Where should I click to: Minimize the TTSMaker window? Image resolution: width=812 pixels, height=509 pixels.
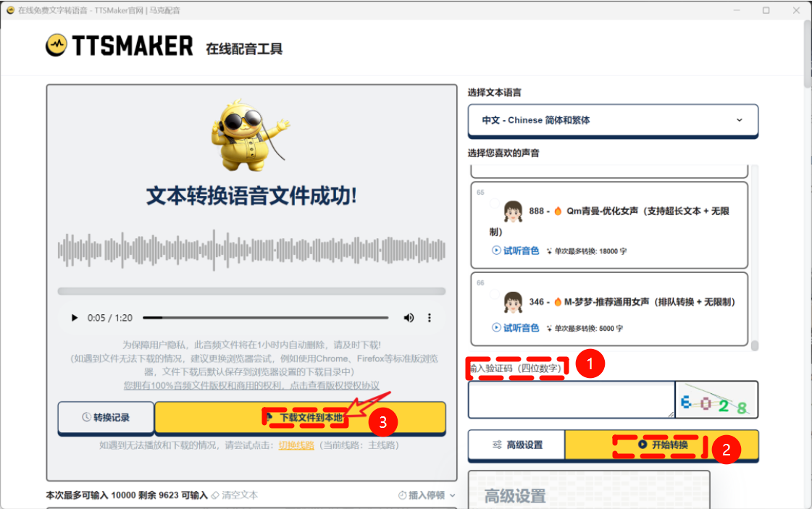point(737,10)
